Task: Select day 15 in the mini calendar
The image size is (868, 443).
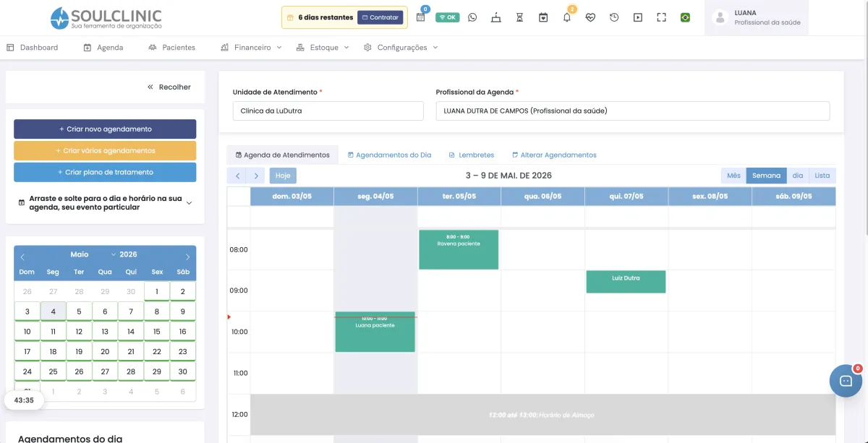Action: click(x=157, y=332)
